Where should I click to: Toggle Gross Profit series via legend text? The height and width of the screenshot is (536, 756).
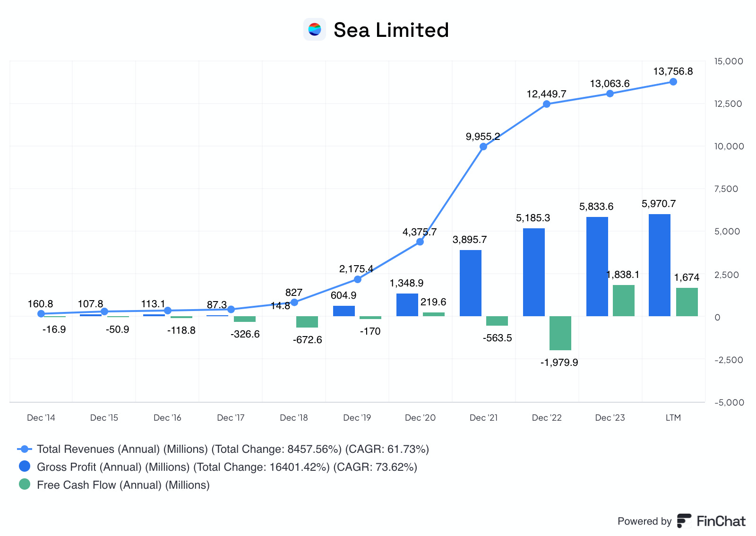[227, 467]
